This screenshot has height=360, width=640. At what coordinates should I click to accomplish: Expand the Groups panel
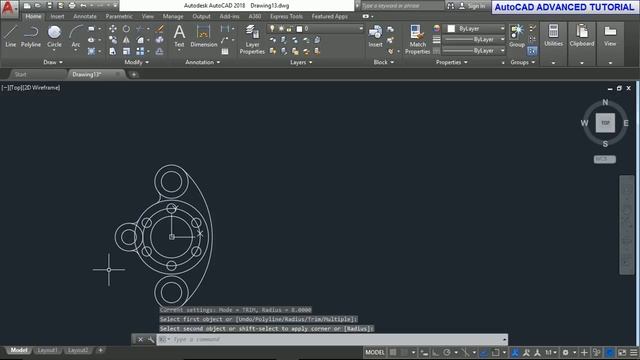pos(523,62)
